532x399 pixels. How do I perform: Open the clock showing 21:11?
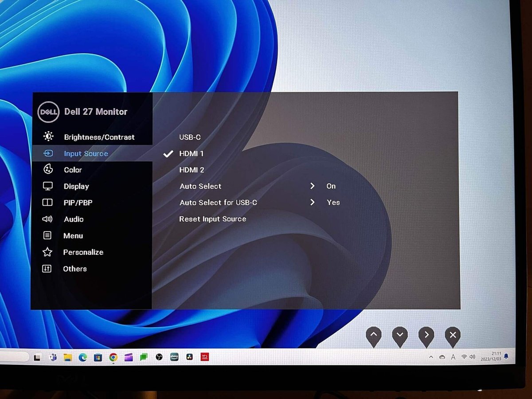tap(491, 356)
